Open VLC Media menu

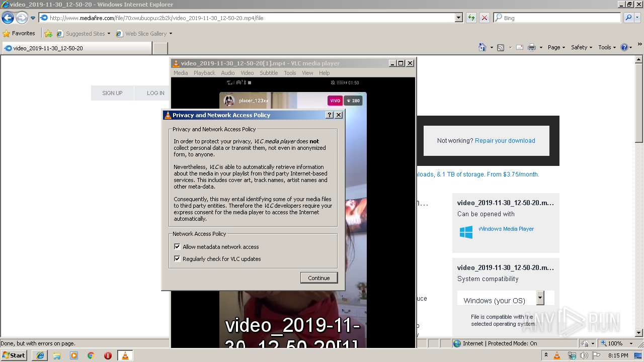[x=181, y=73]
